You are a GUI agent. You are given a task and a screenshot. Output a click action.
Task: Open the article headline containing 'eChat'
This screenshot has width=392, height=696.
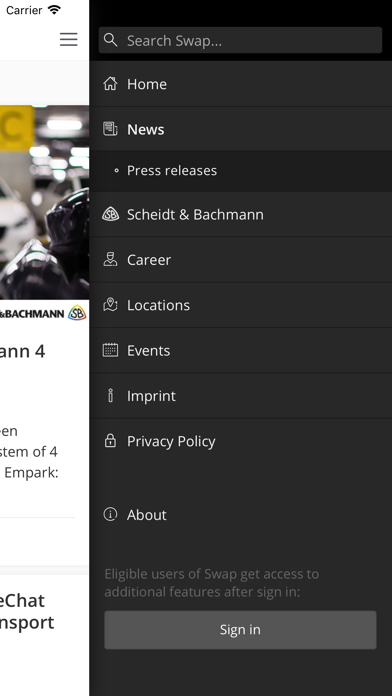(x=27, y=611)
